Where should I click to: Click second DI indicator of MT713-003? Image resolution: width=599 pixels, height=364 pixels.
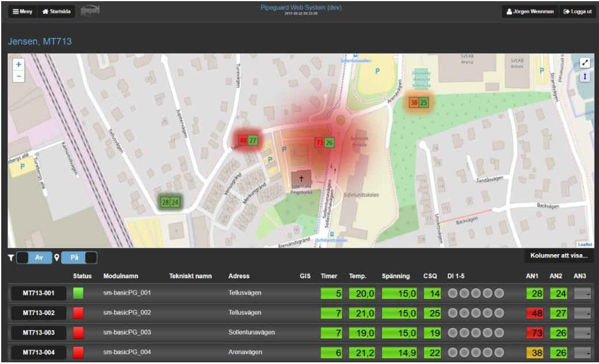(x=464, y=333)
